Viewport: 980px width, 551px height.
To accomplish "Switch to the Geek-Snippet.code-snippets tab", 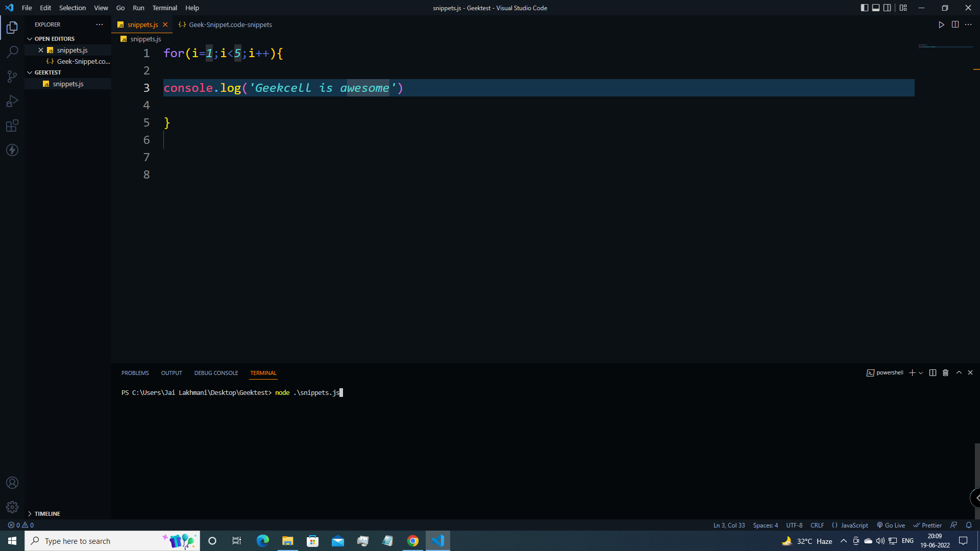I will (x=230, y=24).
